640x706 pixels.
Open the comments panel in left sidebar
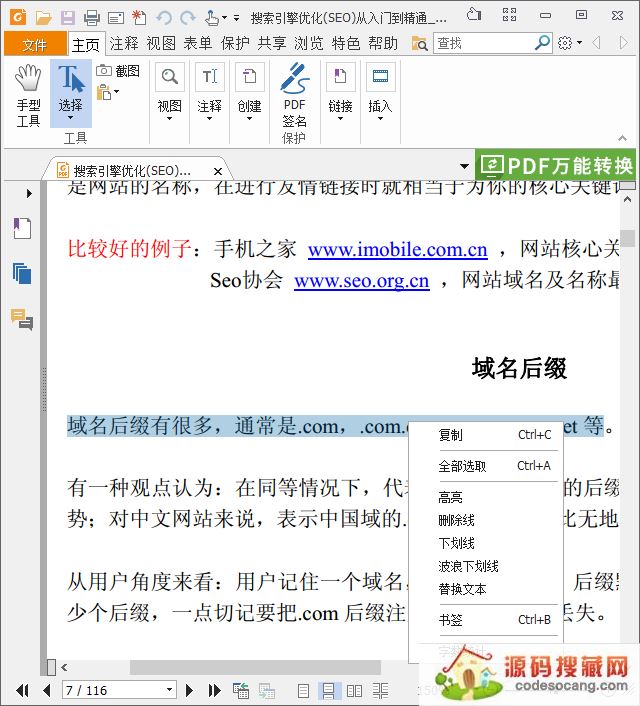pyautogui.click(x=22, y=319)
